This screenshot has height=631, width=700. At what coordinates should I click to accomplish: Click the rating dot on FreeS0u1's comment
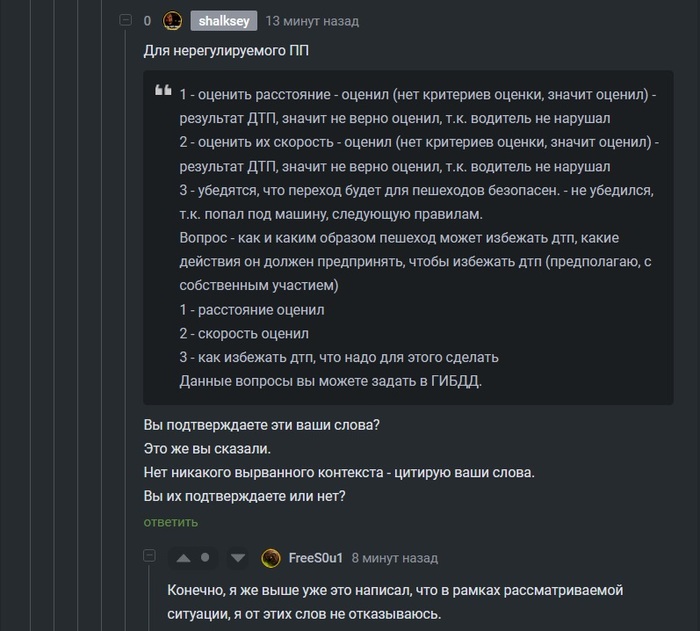(x=205, y=558)
